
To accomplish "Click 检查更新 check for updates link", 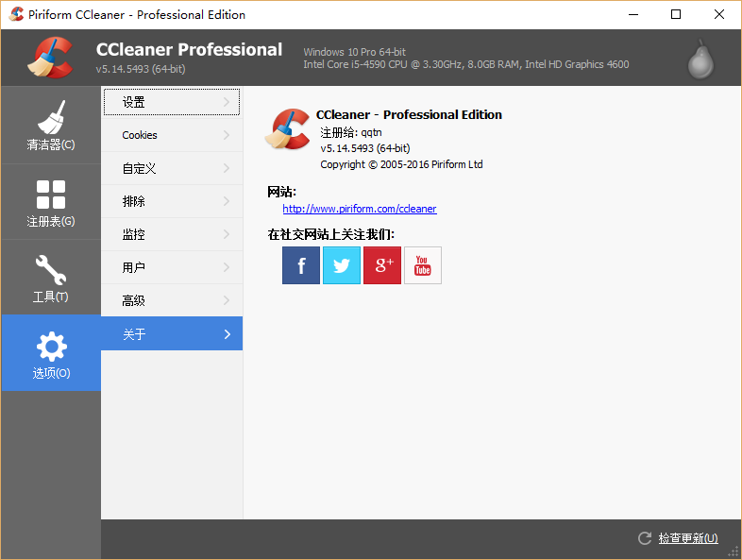I will (x=687, y=538).
